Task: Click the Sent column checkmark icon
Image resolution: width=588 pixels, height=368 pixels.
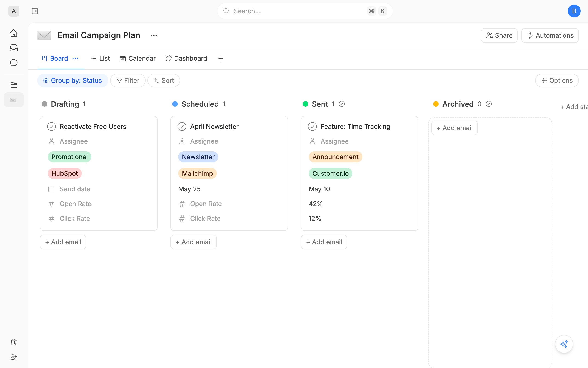Action: coord(342,104)
